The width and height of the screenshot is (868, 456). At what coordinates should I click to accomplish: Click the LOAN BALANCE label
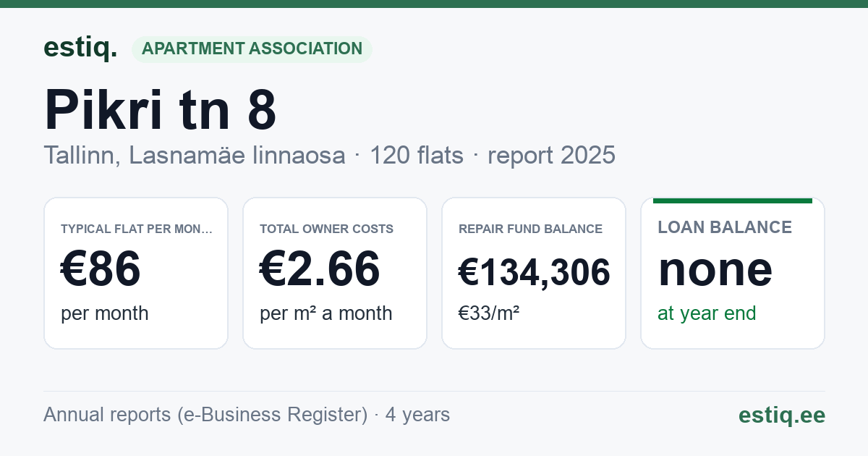tap(725, 227)
